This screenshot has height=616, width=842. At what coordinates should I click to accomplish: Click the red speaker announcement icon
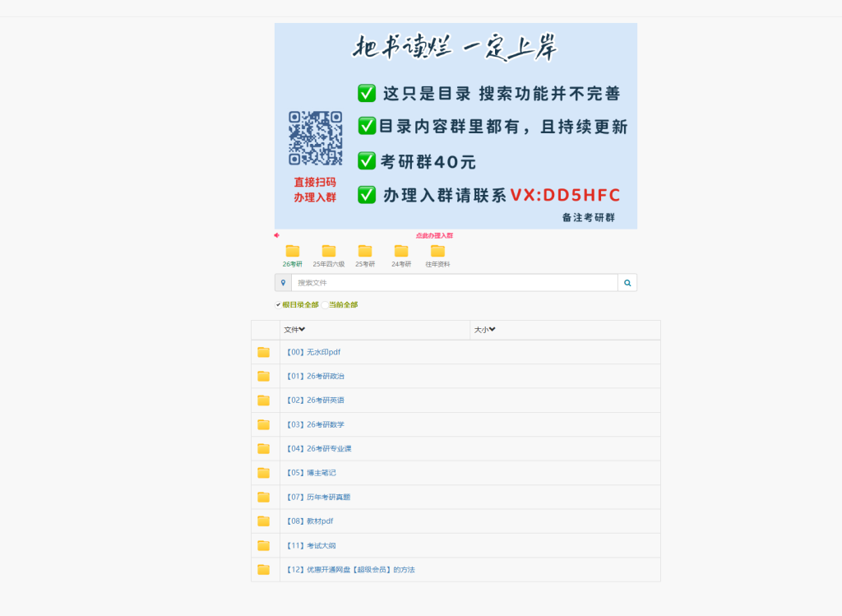pyautogui.click(x=277, y=235)
